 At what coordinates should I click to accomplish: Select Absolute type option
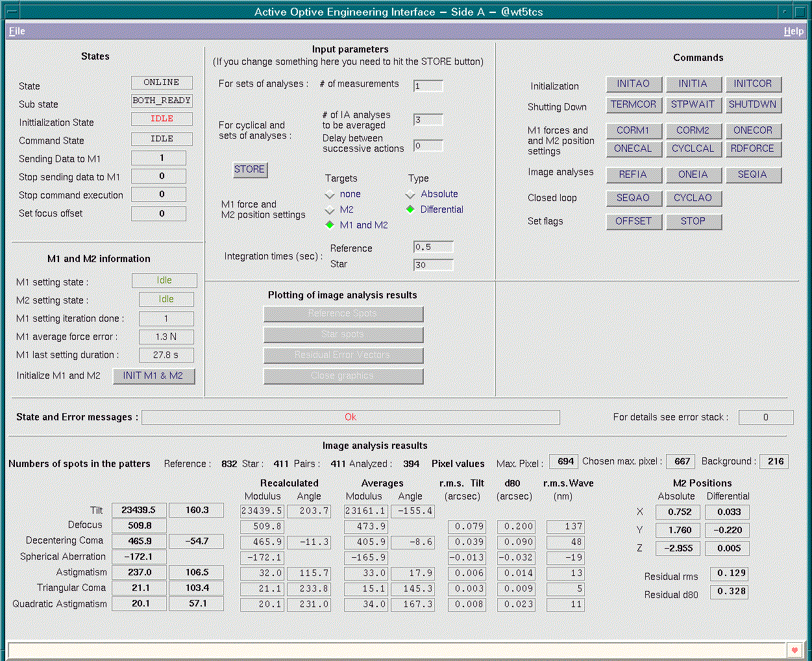click(410, 195)
